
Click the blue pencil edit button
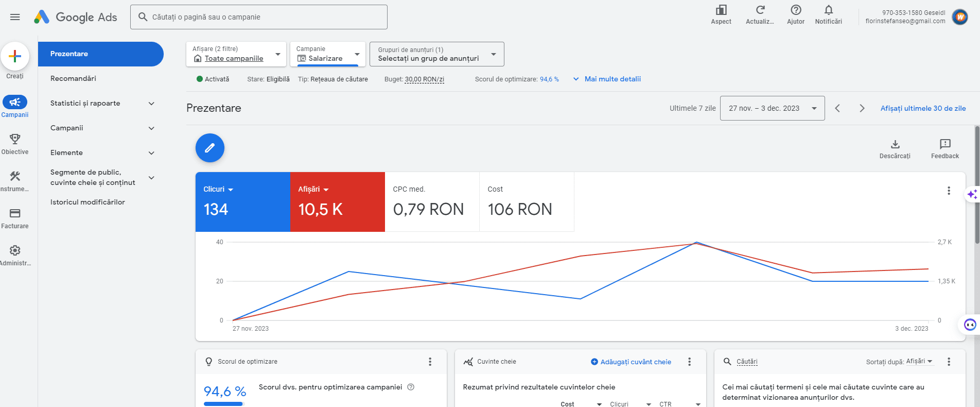point(209,148)
